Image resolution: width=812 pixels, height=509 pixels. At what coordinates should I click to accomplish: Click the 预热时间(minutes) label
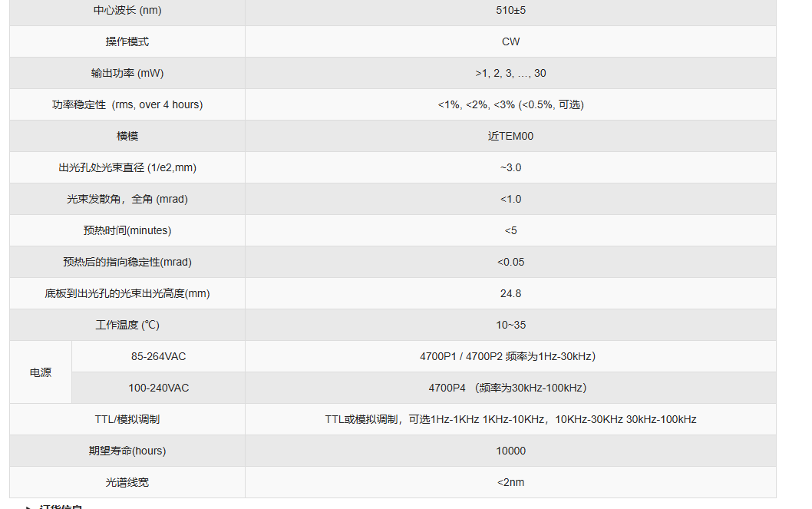[127, 230]
